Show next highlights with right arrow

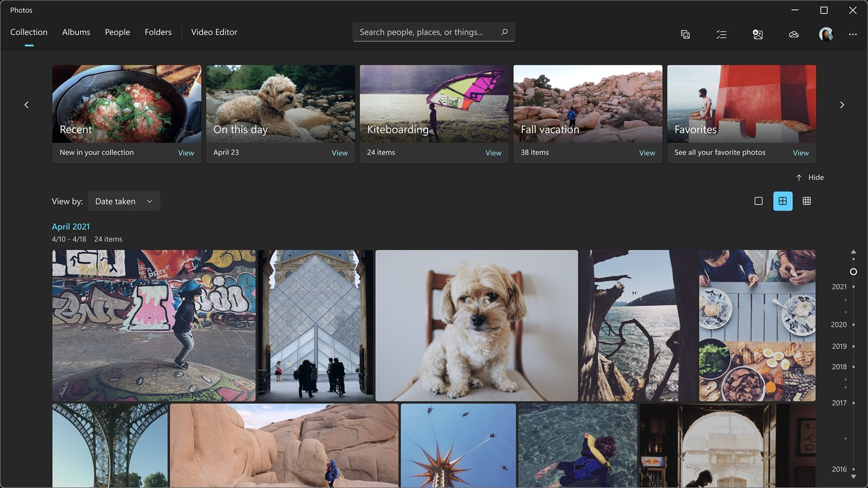tap(842, 105)
